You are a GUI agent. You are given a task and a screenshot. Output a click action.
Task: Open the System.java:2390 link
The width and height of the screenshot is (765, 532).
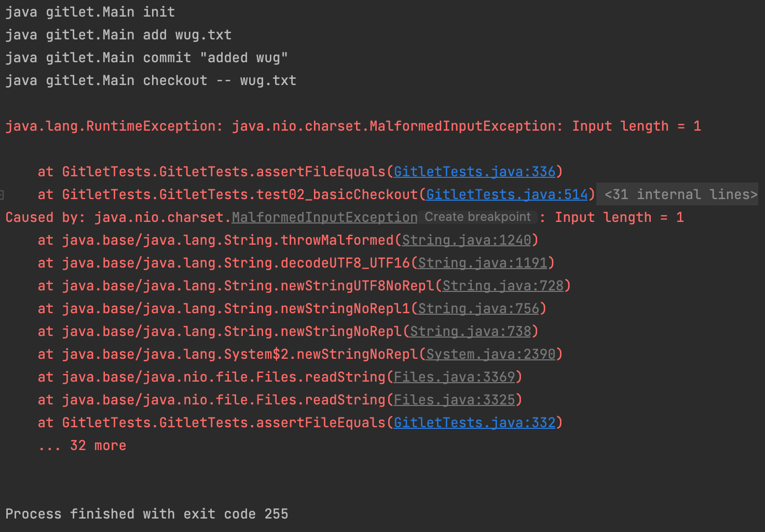[490, 354]
